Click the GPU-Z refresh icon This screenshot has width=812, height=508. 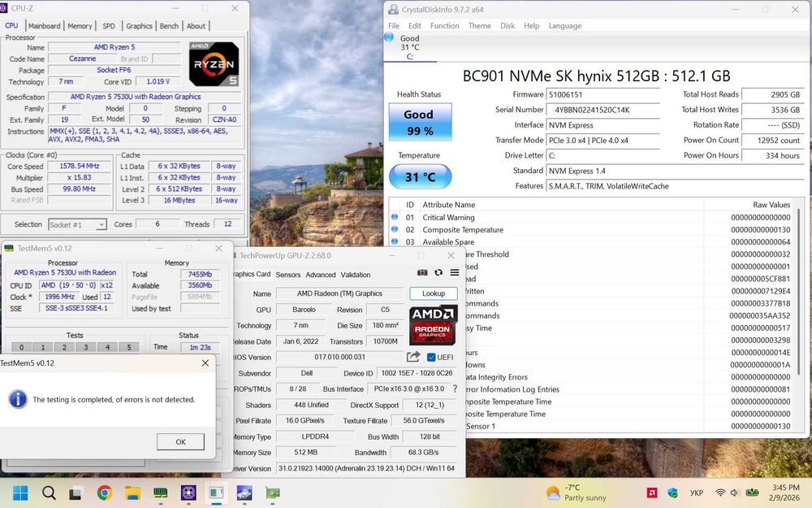pos(438,272)
